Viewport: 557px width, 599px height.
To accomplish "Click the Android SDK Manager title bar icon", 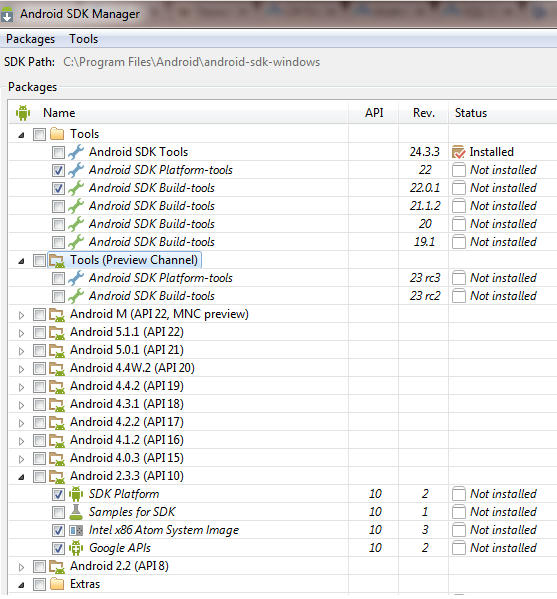I will 7,15.
